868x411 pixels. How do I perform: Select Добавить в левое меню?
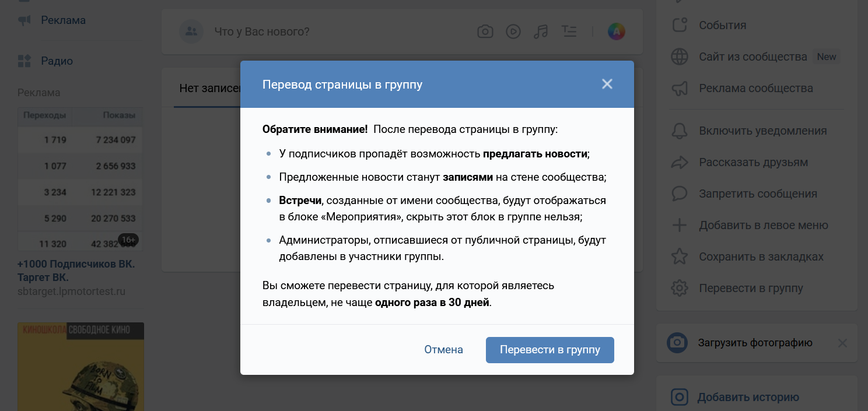(x=764, y=225)
